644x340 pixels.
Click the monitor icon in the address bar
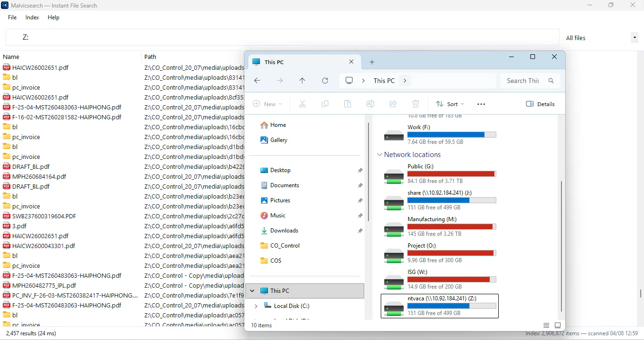[x=349, y=81]
